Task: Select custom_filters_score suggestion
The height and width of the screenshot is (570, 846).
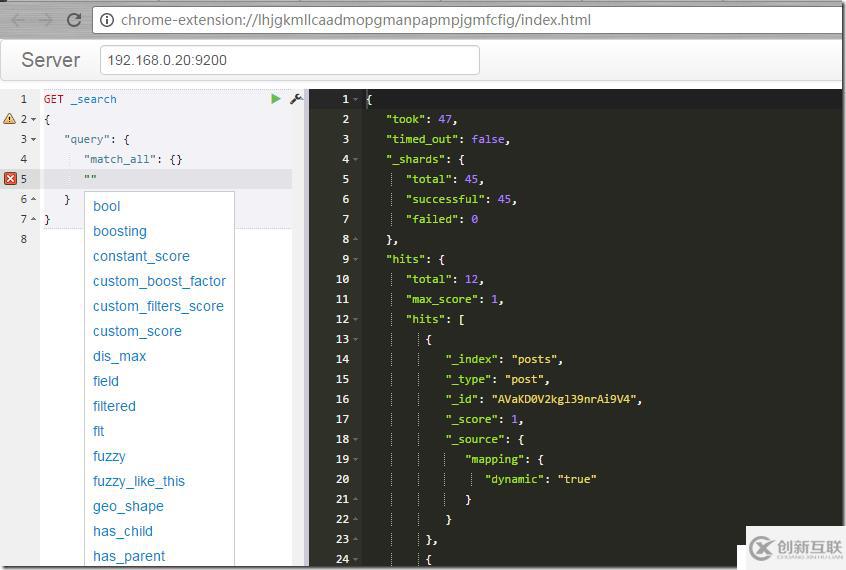Action: coord(158,306)
